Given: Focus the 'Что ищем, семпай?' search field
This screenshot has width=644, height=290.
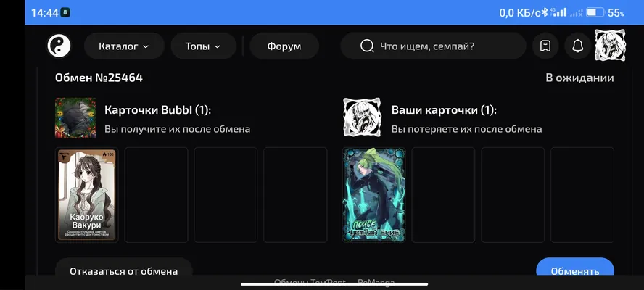Looking at the screenshot, I should (433, 46).
